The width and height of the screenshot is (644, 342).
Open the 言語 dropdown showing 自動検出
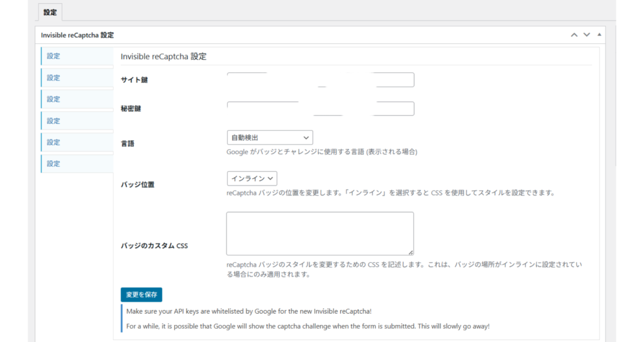pos(270,138)
